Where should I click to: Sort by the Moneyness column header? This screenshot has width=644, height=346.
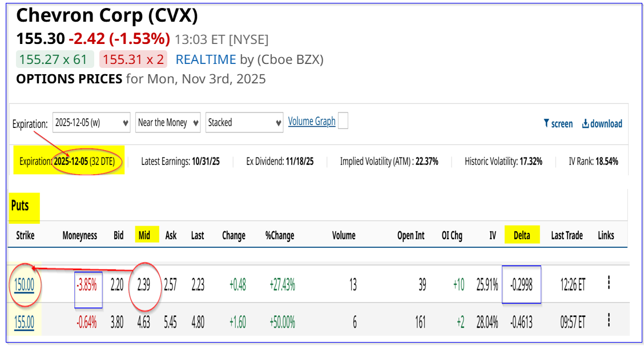coord(79,235)
